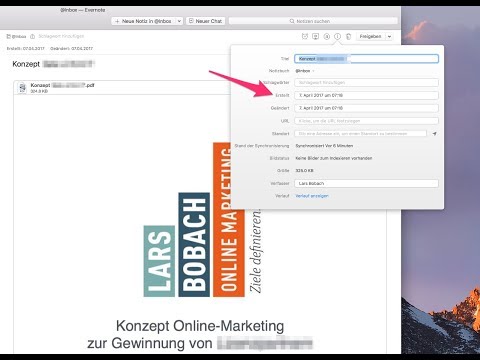Image resolution: width=480 pixels, height=360 pixels.
Task: Click the Synchronisiert Vor 6 Minuten status text
Action: pyautogui.click(x=324, y=146)
